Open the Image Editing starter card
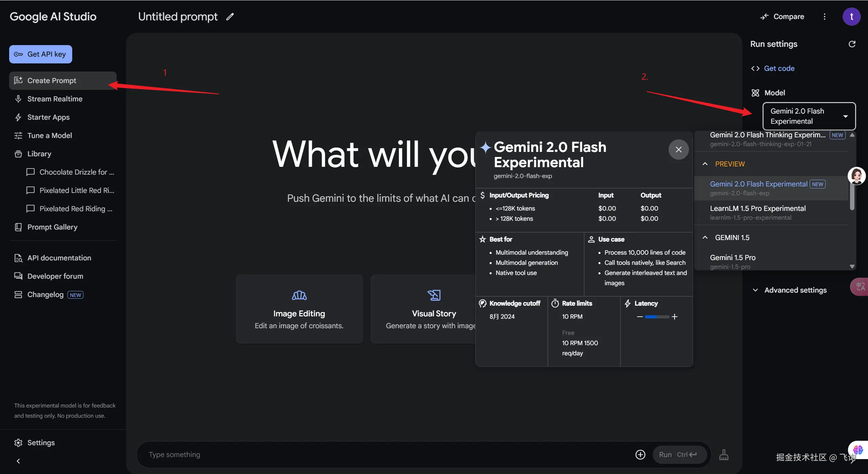Image resolution: width=868 pixels, height=474 pixels. coord(299,309)
